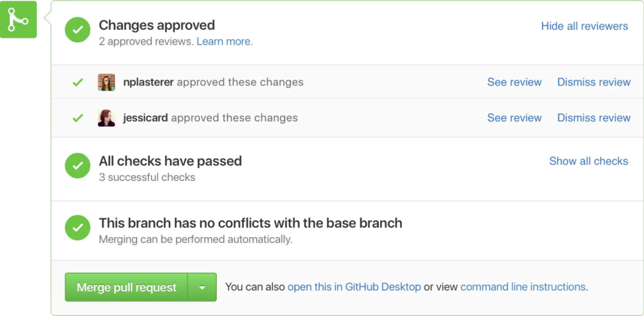
Task: Dismiss jessicard's review
Action: [594, 118]
